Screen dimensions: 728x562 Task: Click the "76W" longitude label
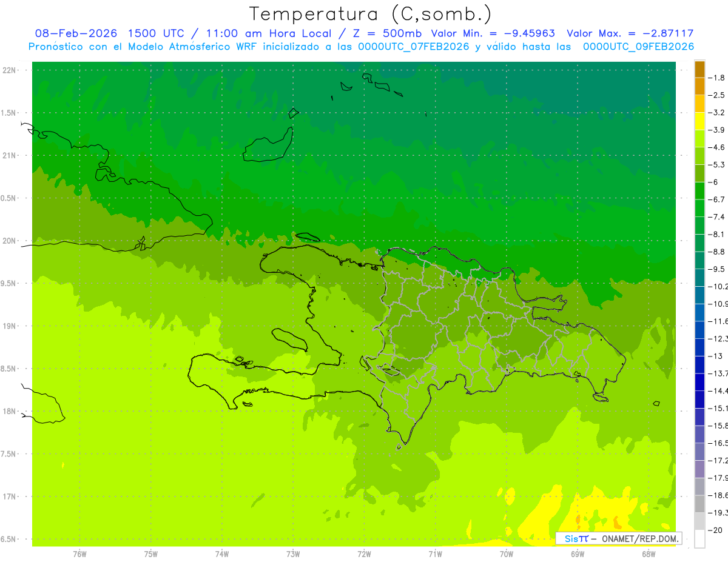pos(79,554)
